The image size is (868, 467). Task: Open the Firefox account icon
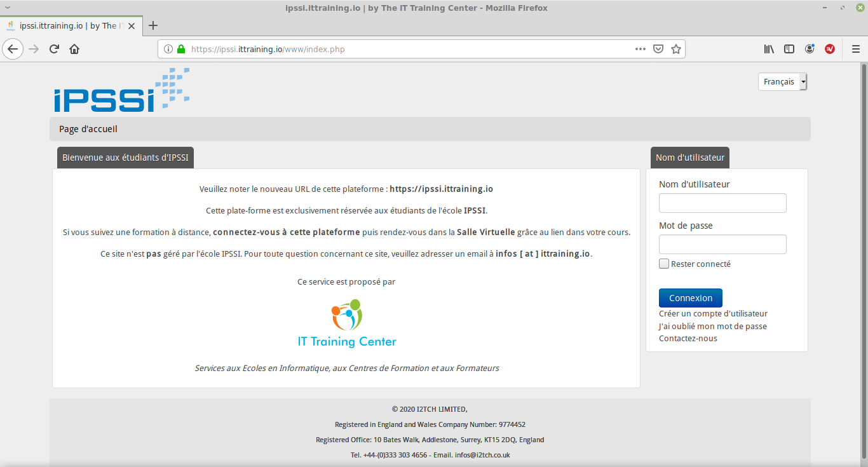[x=810, y=49]
